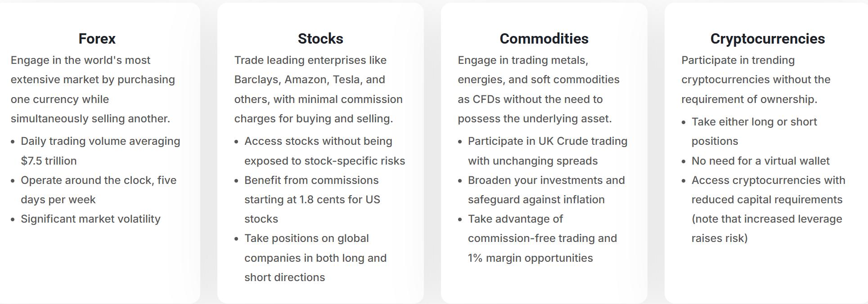
Task: Open the Stocks card heading
Action: pos(320,39)
